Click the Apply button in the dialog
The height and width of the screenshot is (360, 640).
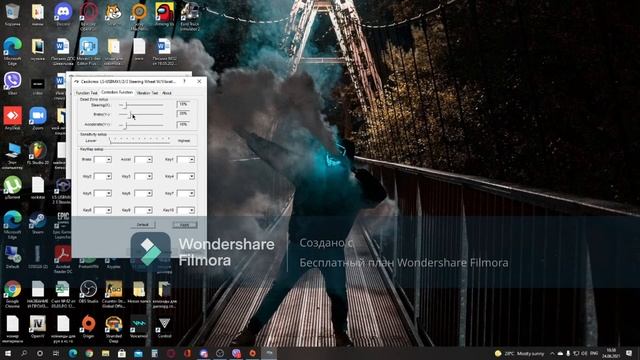[x=184, y=225]
